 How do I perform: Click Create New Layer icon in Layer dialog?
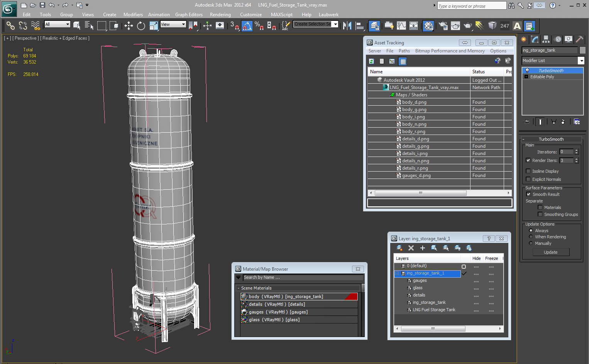[399, 248]
